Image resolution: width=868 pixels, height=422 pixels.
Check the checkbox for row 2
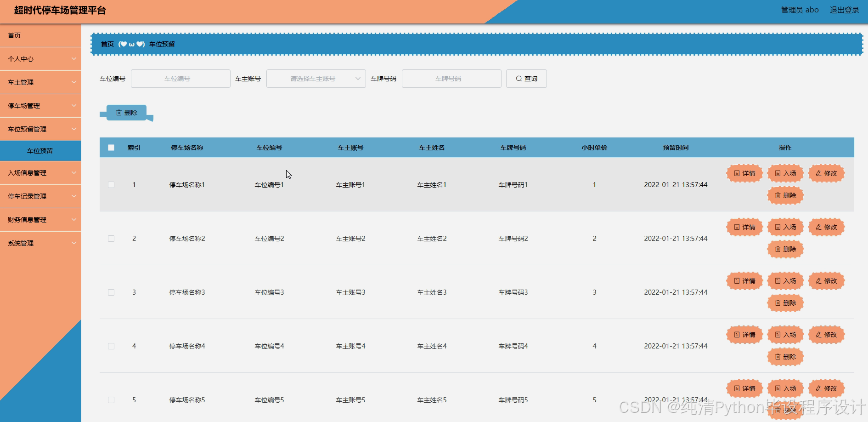tap(111, 239)
